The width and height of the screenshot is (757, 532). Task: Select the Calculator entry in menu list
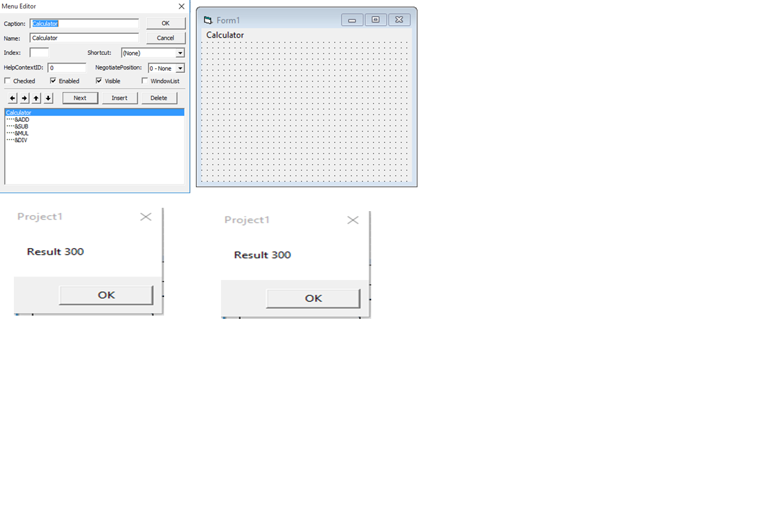tap(95, 112)
